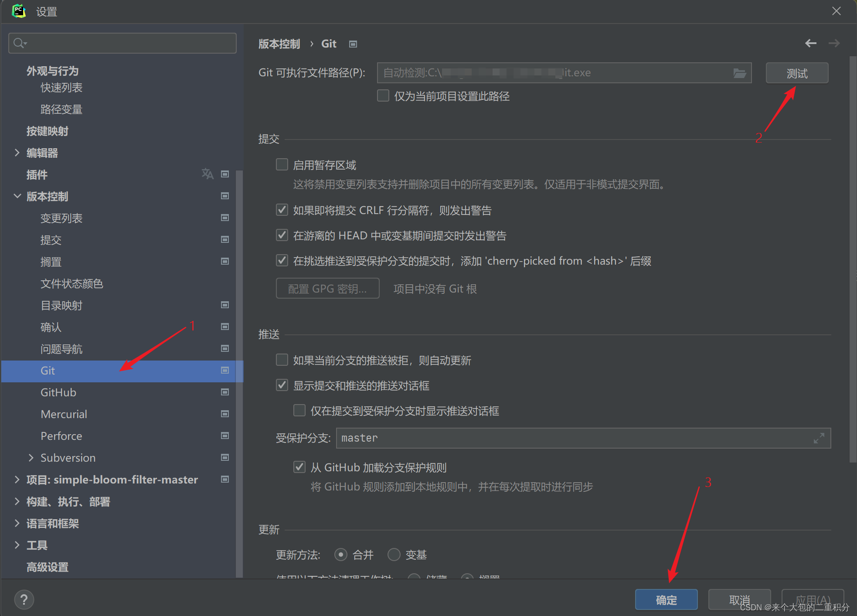Screen dimensions: 857x616
Task: Expand the Subversion tree node
Action: click(x=31, y=458)
